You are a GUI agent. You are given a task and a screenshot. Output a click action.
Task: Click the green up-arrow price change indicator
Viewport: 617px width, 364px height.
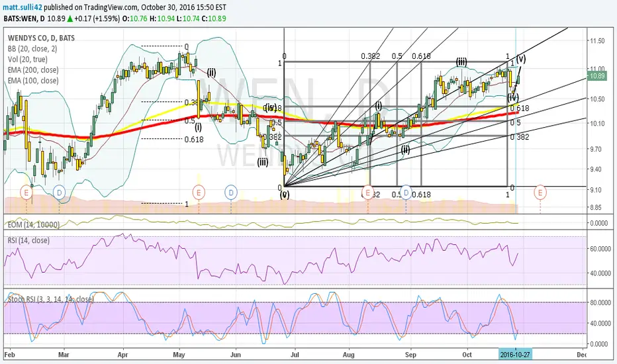coord(70,19)
